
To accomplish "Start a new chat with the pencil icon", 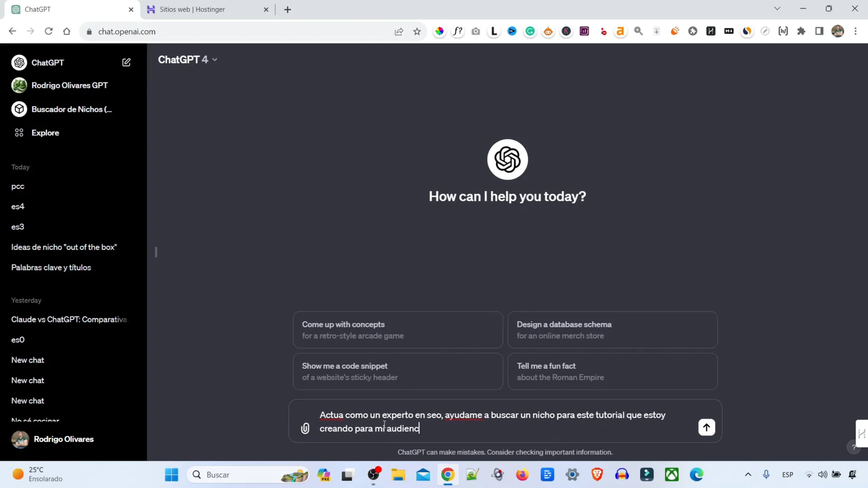I will pyautogui.click(x=126, y=62).
